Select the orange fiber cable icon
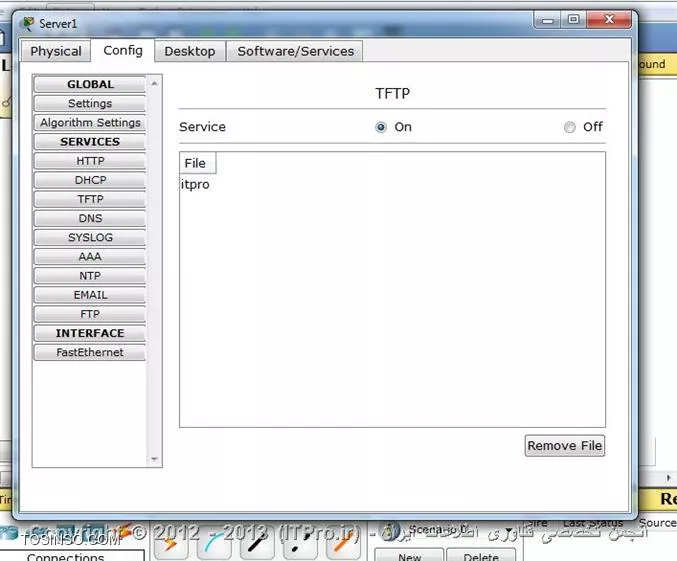This screenshot has height=561, width=677. tap(343, 544)
